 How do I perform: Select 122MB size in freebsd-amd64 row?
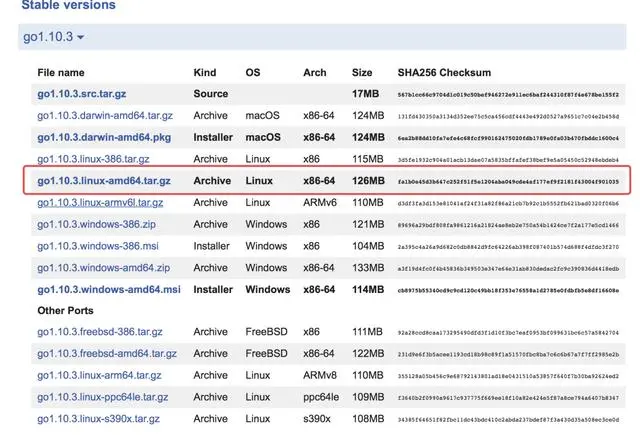(x=368, y=353)
